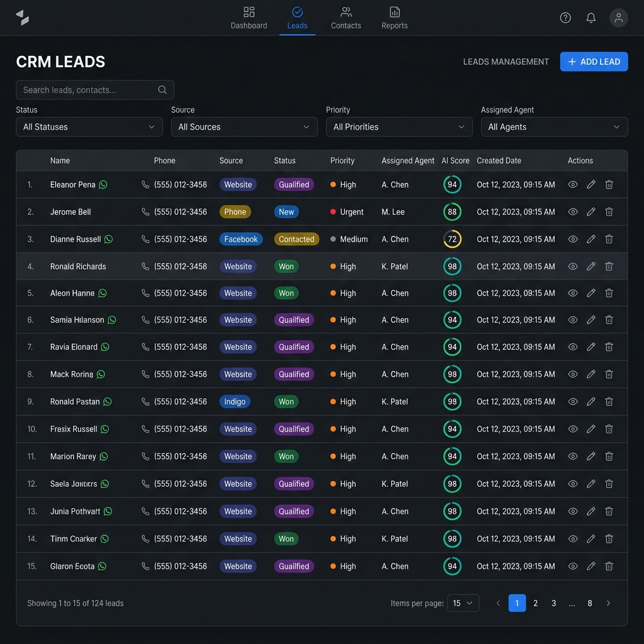Click Dianne Russell's AI score ring 72
Image resolution: width=644 pixels, height=644 pixels.
pyautogui.click(x=452, y=239)
